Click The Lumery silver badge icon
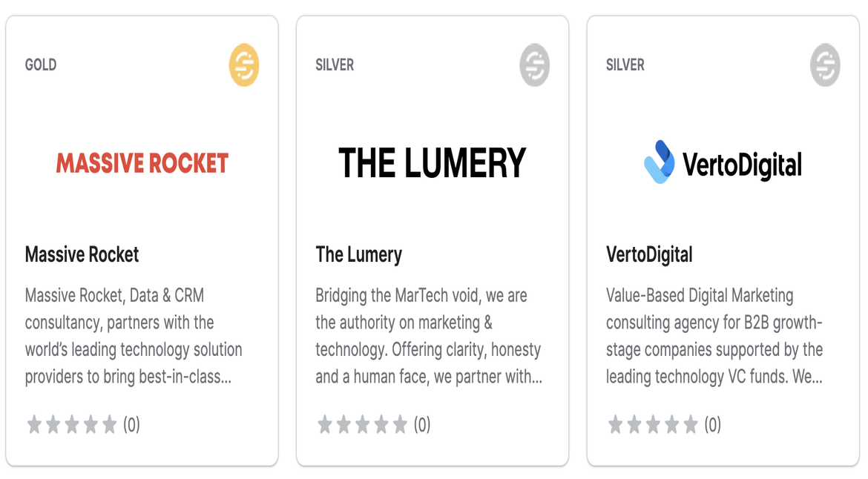Screen dimensions: 868x479 (534, 65)
